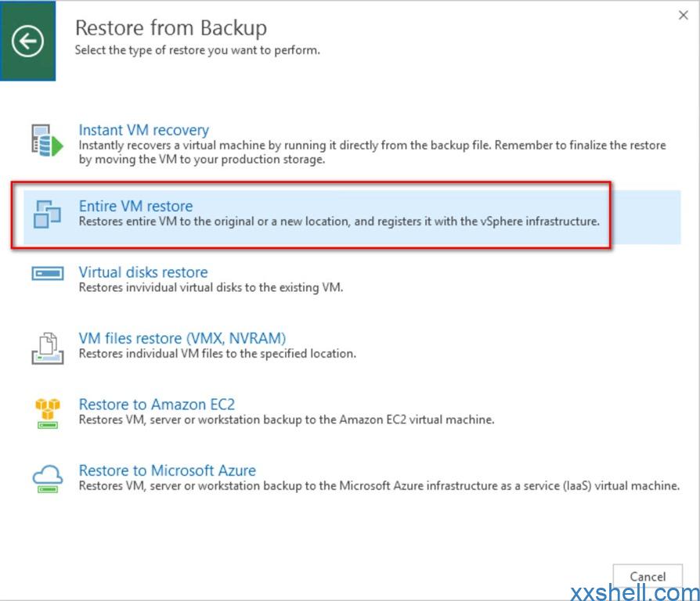Open VM files restore (VMX, NVRAM)

point(182,338)
